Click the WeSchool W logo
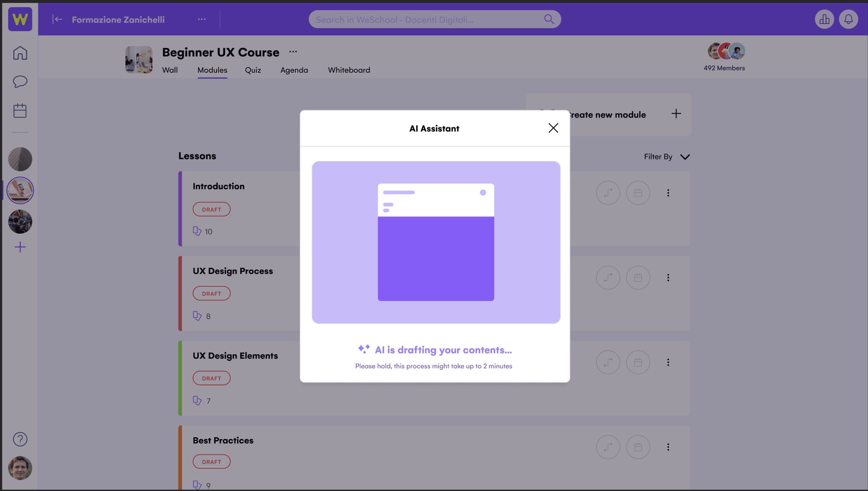Screen dimensions: 868x491 point(20,19)
